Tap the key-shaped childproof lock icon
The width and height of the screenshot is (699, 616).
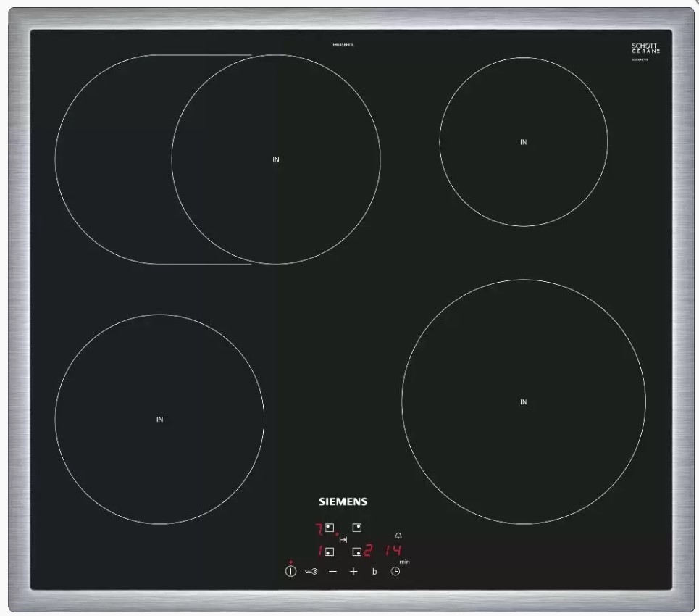point(311,571)
